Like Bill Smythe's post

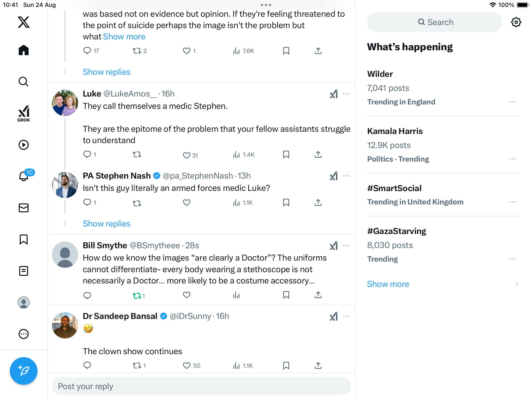click(187, 295)
